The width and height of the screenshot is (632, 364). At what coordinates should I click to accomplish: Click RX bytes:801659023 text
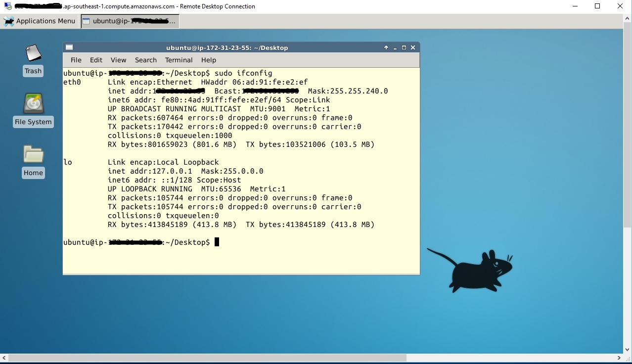(148, 144)
